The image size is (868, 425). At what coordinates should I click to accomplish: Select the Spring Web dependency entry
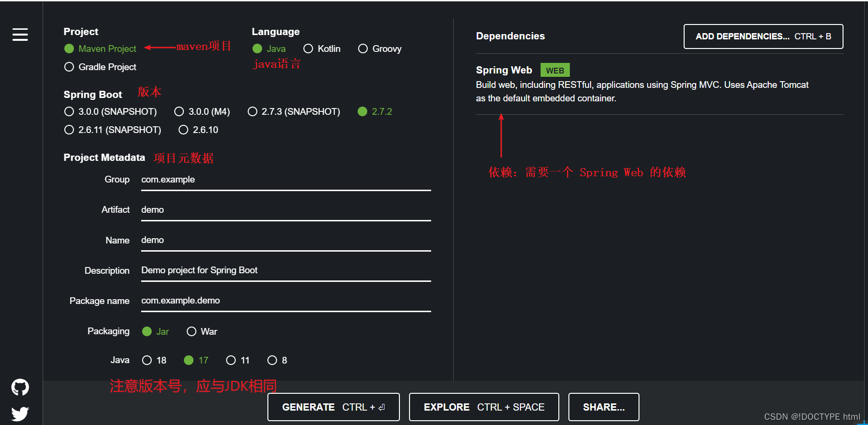(x=659, y=84)
